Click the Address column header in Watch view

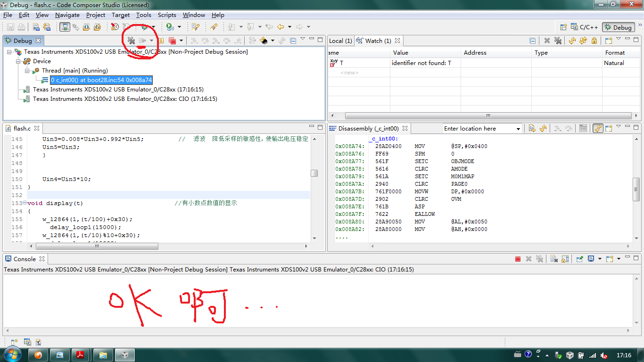(x=496, y=53)
